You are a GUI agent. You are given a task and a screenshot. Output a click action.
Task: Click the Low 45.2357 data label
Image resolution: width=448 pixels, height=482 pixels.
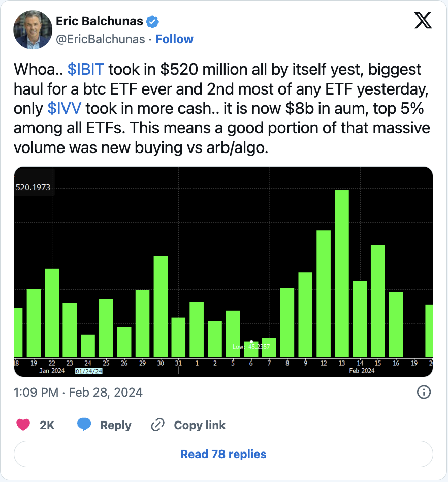[251, 347]
